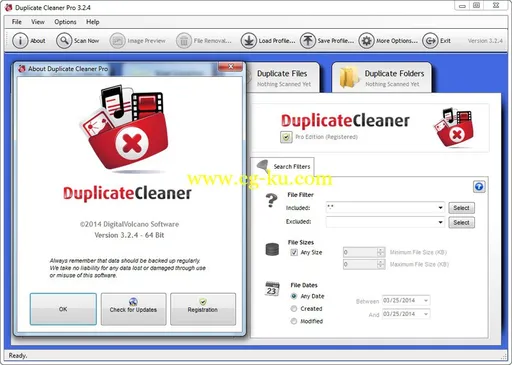This screenshot has width=512, height=365.
Task: Click the File Dates calendar icon
Action: pos(272,289)
